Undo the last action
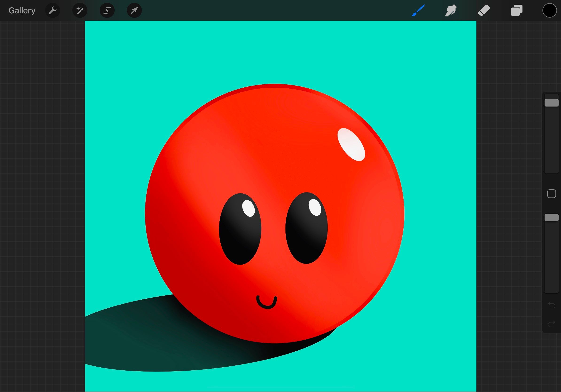561x392 pixels. (551, 305)
